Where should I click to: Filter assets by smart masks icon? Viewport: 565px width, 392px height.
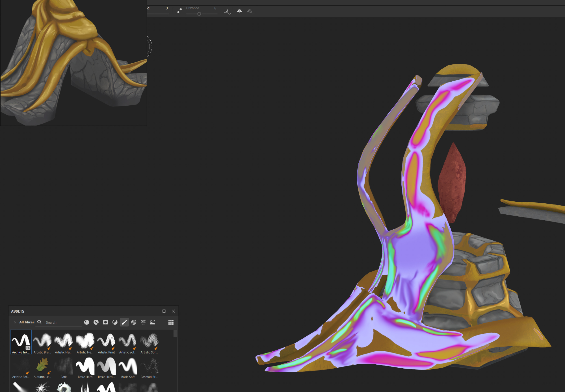tap(105, 322)
